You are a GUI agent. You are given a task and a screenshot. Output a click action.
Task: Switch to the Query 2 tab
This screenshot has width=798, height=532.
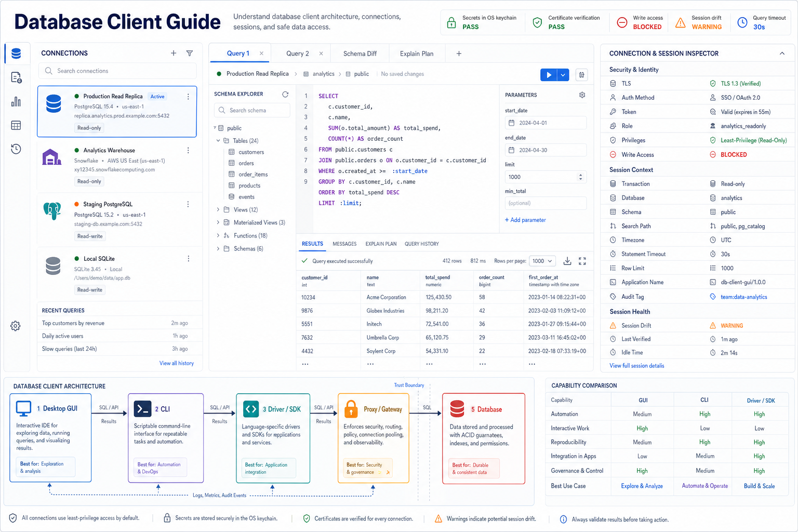(298, 54)
